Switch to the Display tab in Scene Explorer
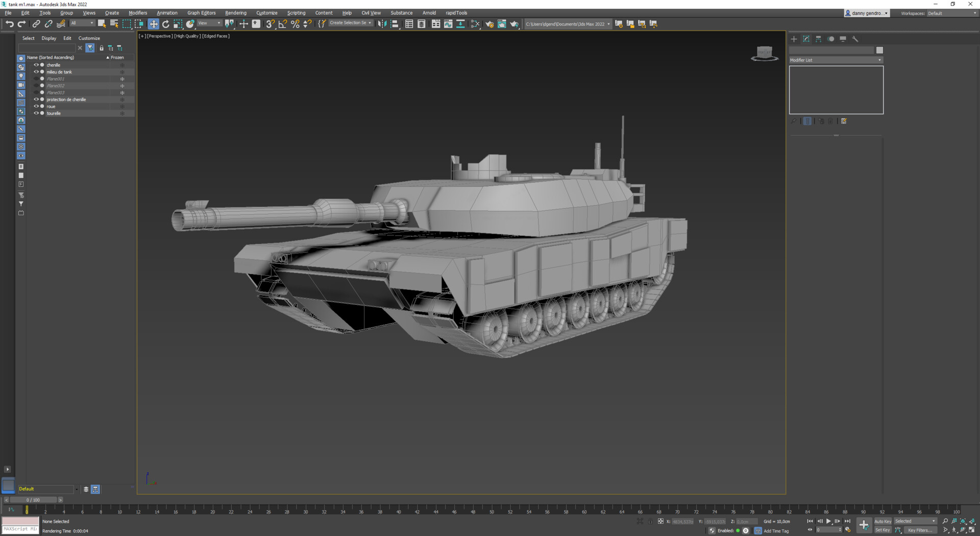980x536 pixels. point(48,38)
